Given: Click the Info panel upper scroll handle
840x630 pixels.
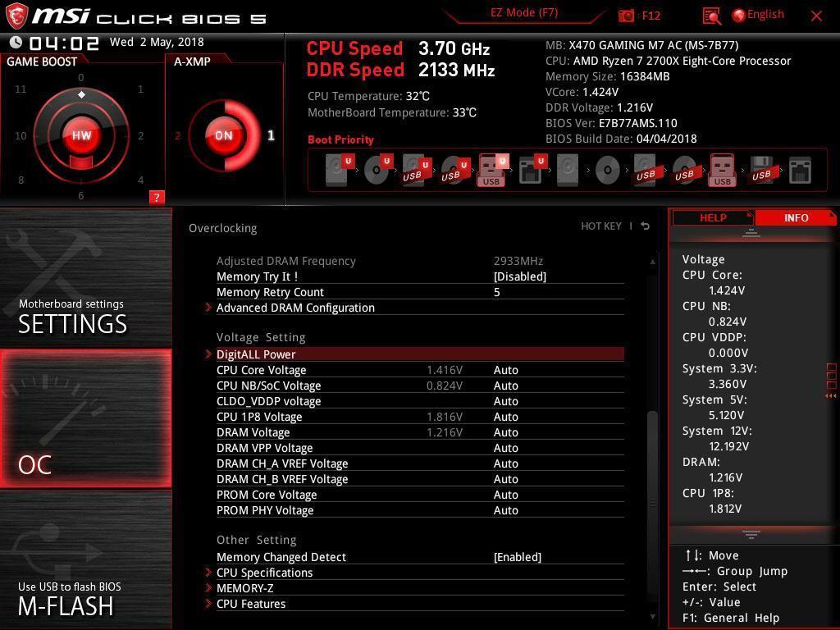Looking at the screenshot, I should coord(751,232).
